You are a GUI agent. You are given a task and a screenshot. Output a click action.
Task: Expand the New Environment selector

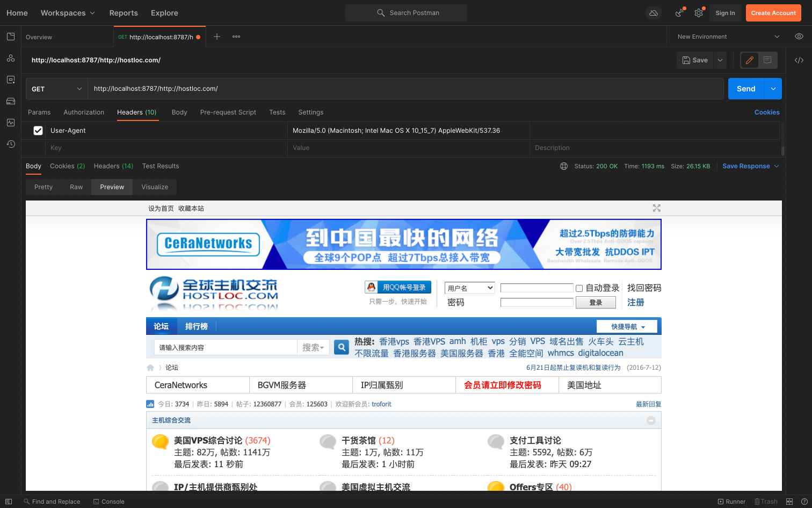[729, 37]
